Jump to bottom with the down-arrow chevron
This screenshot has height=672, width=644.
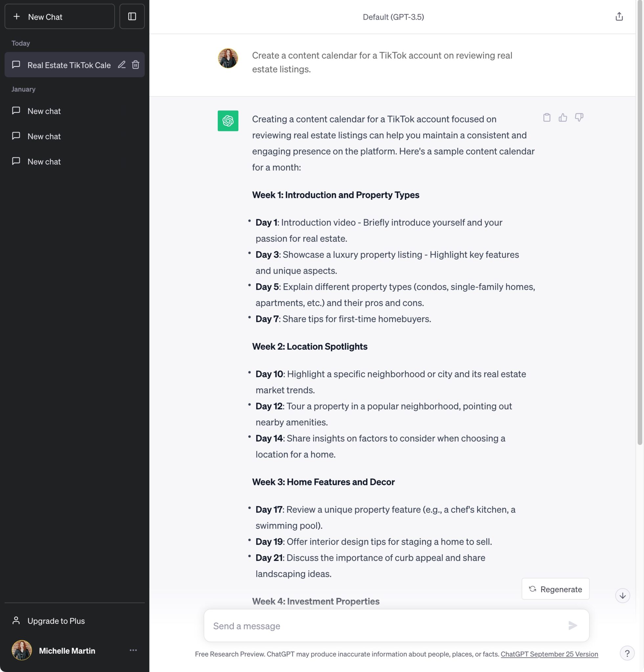[x=622, y=596]
